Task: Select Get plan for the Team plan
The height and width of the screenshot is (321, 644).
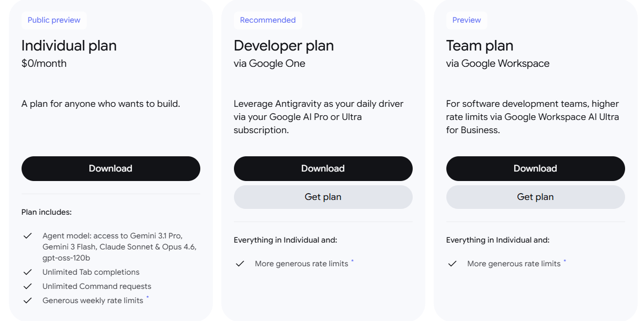Action: click(x=535, y=197)
